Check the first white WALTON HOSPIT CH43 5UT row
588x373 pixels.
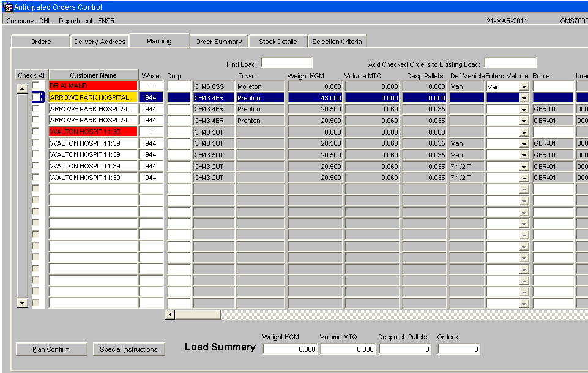(x=35, y=143)
